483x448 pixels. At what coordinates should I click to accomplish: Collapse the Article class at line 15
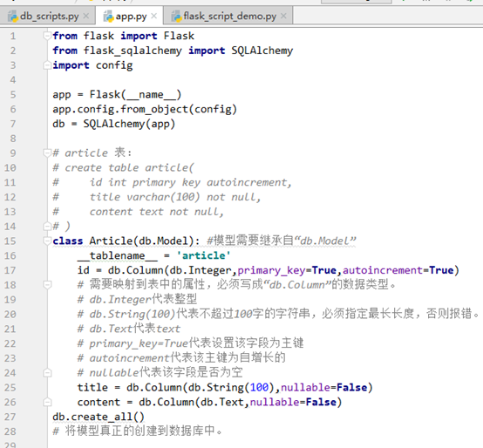[47, 241]
